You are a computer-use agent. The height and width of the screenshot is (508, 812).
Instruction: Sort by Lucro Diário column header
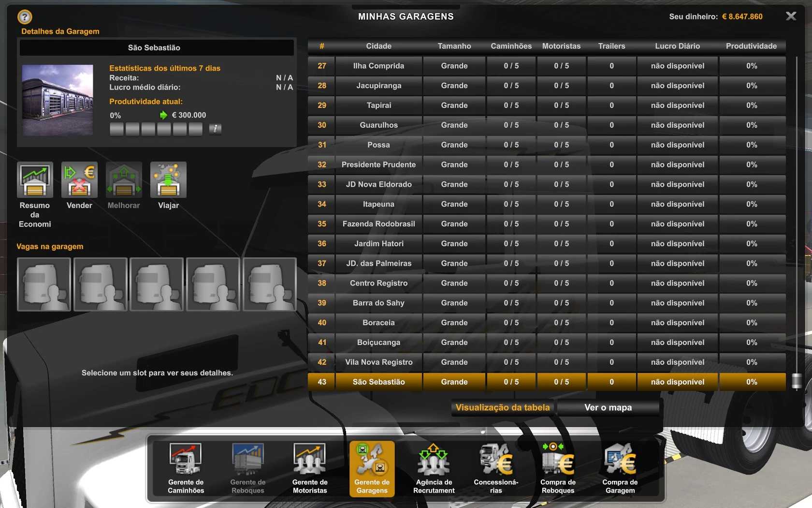(677, 46)
